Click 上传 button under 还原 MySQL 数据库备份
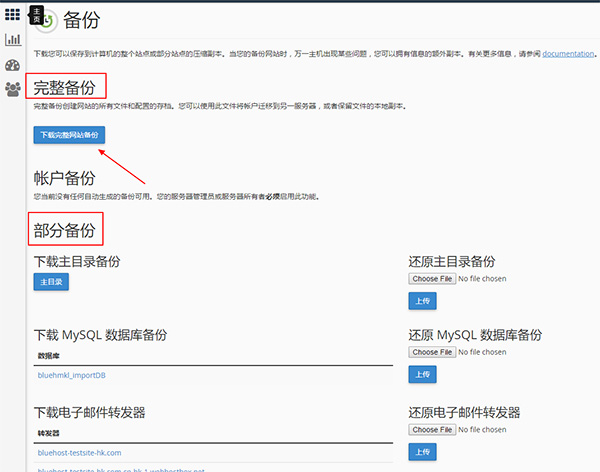600x472 pixels. (x=422, y=374)
